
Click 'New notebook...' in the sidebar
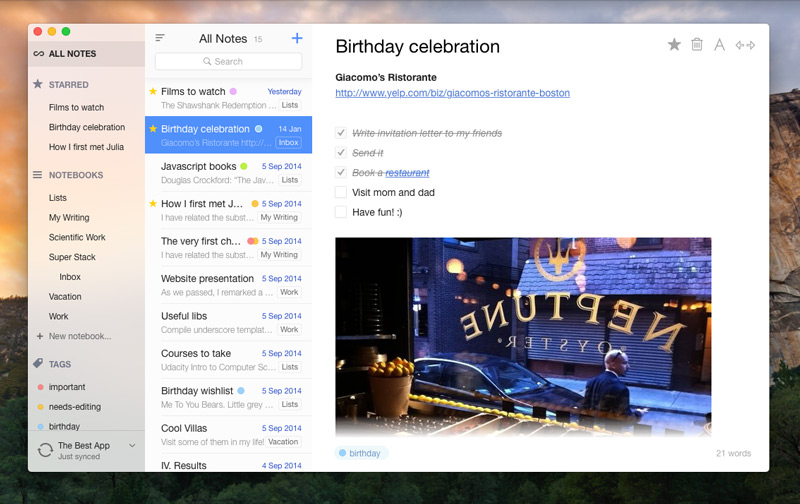(79, 336)
